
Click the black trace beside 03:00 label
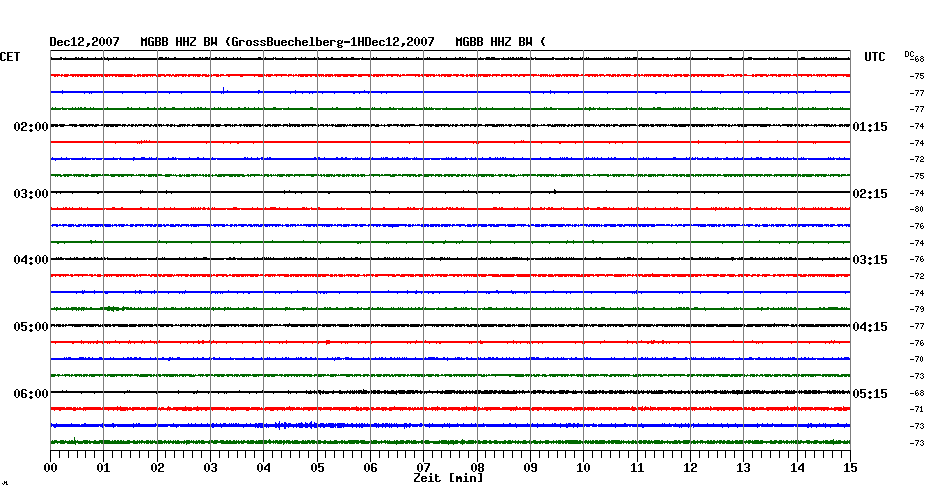[450, 192]
